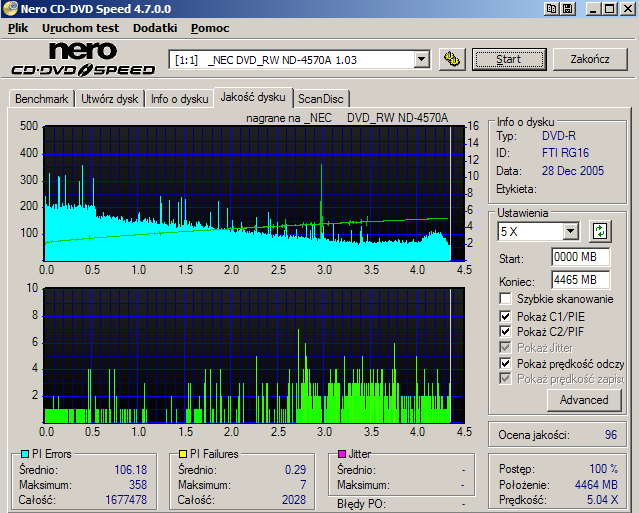Screen dimensions: 639x513
Task: Click the date 28 Dec 2005 text
Action: (x=573, y=171)
